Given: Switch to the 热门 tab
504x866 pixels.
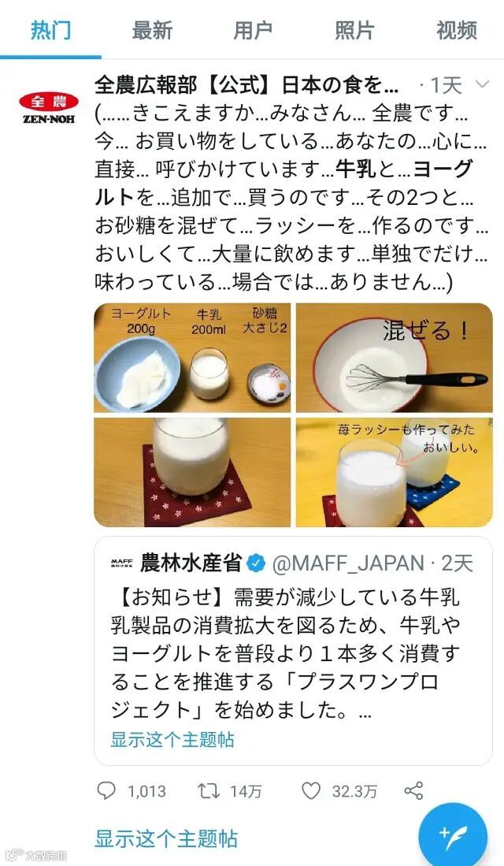Looking at the screenshot, I should pos(50,30).
